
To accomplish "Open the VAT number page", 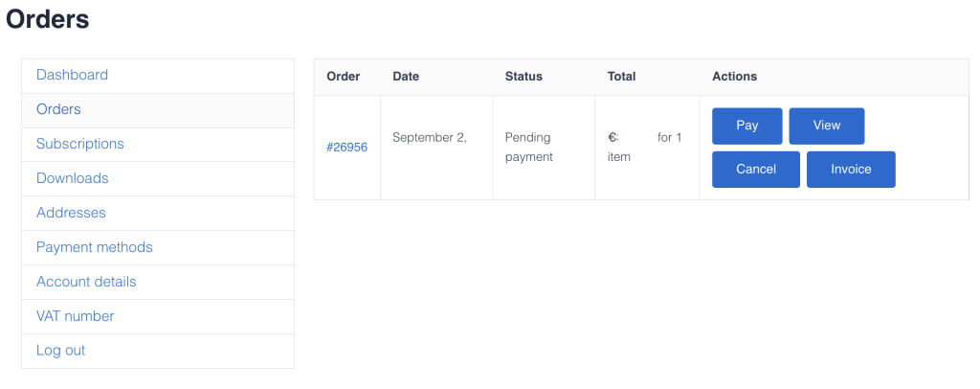I will click(x=76, y=316).
